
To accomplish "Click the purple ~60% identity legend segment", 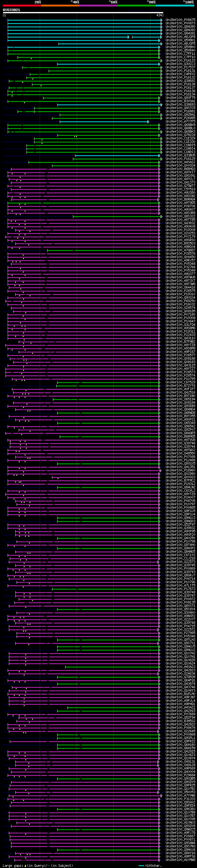I will pos(99,6).
